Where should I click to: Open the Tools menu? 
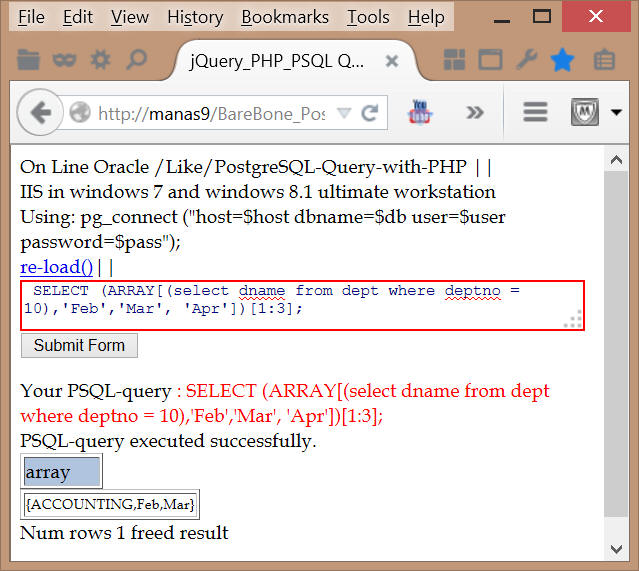pyautogui.click(x=368, y=17)
